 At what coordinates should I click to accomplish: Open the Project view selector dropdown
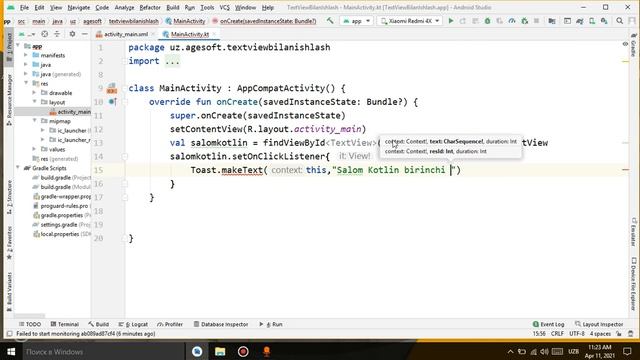(x=27, y=34)
